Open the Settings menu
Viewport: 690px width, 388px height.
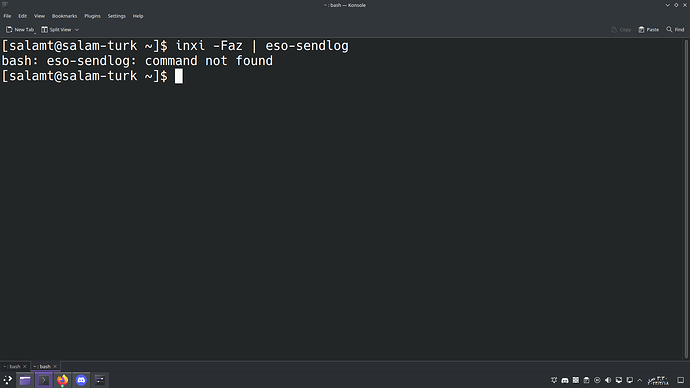pos(117,16)
